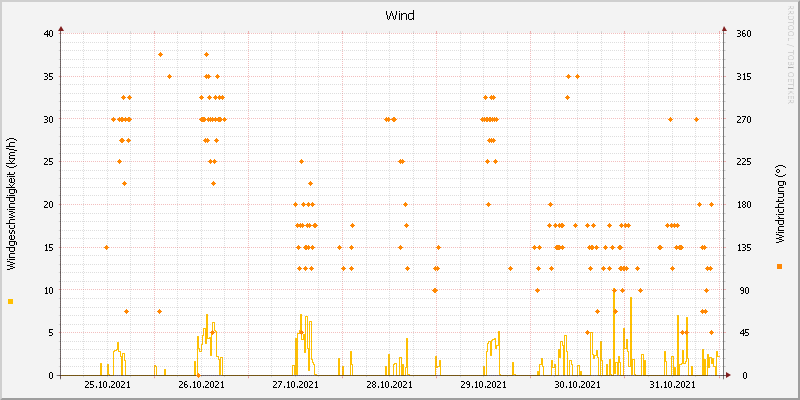
Task: Click left axis value 15
Action: 48,247
